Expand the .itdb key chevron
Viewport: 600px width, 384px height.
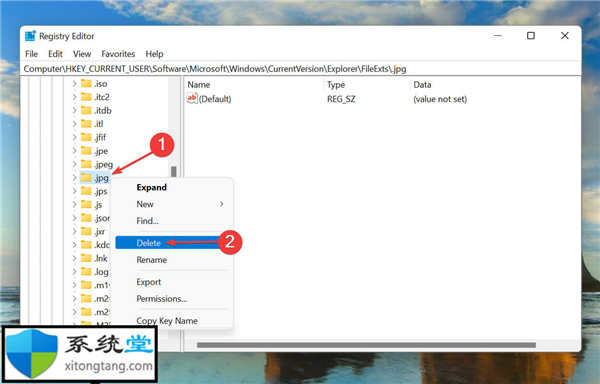click(75, 110)
